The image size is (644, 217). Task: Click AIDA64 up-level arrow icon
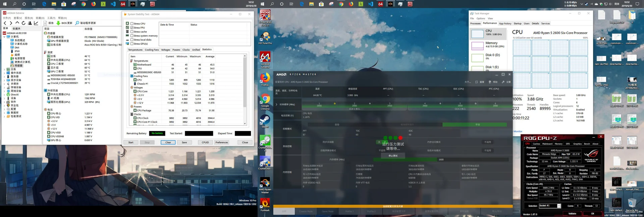pos(17,23)
